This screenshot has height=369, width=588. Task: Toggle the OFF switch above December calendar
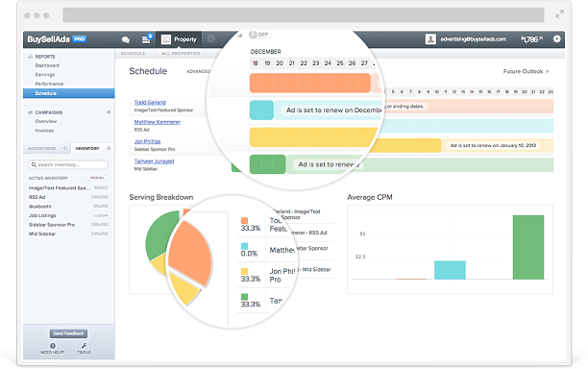[x=259, y=35]
